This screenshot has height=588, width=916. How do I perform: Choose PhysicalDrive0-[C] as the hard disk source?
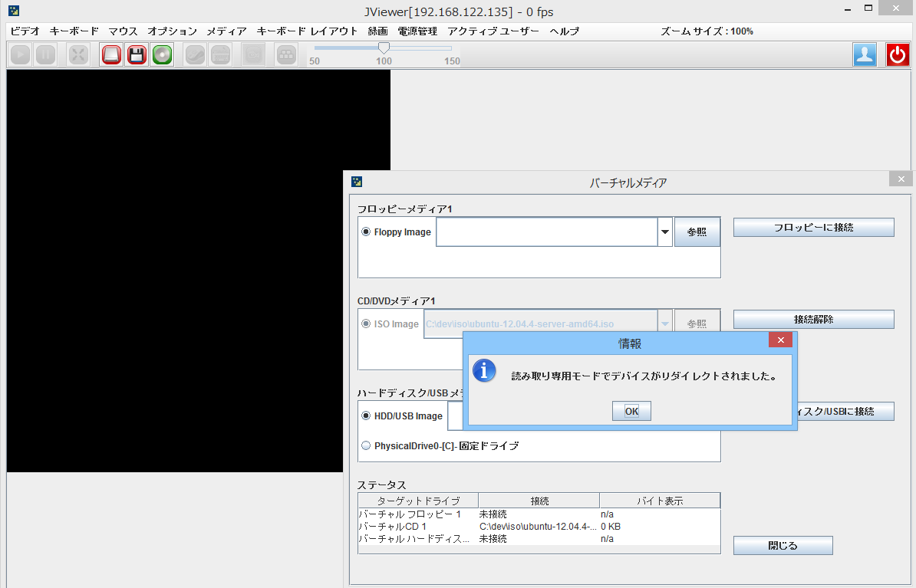366,445
